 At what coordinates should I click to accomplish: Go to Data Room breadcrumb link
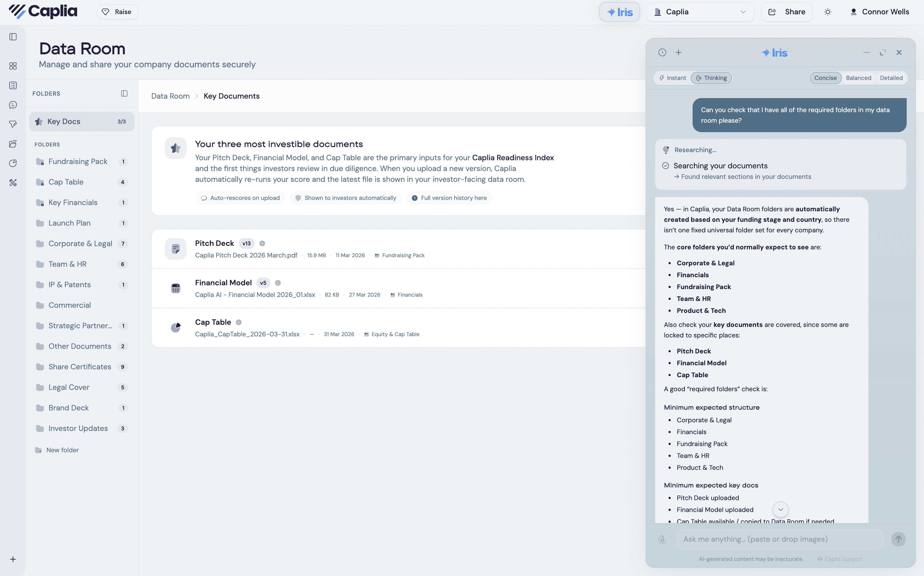(x=170, y=96)
